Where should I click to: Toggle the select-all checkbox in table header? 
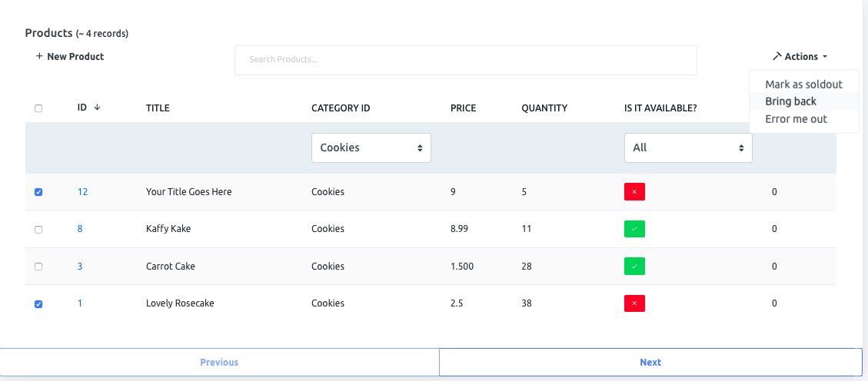[38, 108]
